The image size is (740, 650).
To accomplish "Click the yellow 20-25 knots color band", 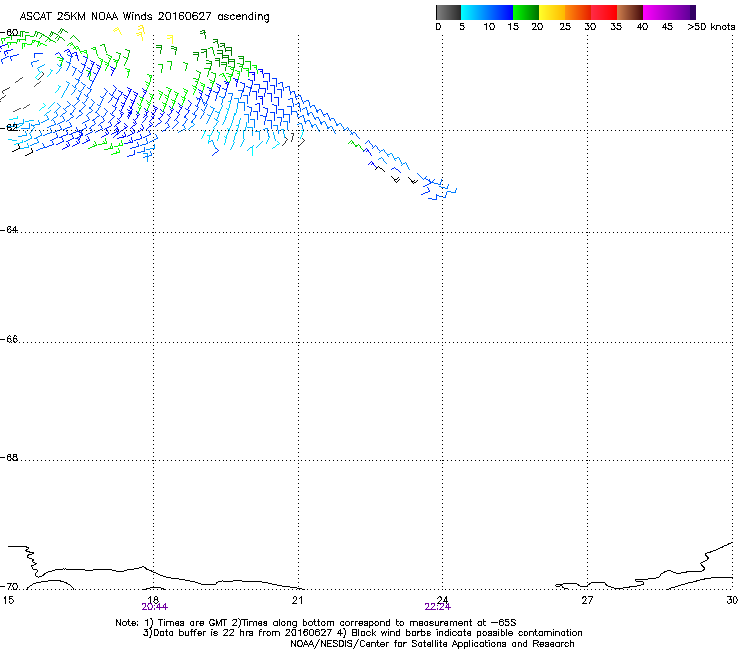I will coord(552,12).
